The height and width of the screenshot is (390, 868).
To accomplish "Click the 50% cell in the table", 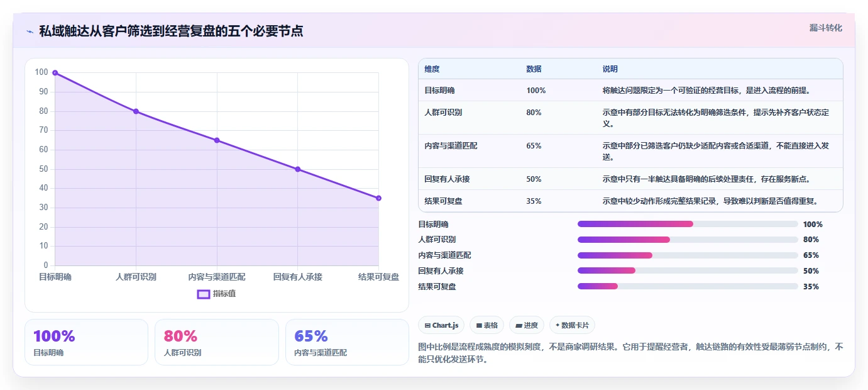I will [534, 179].
